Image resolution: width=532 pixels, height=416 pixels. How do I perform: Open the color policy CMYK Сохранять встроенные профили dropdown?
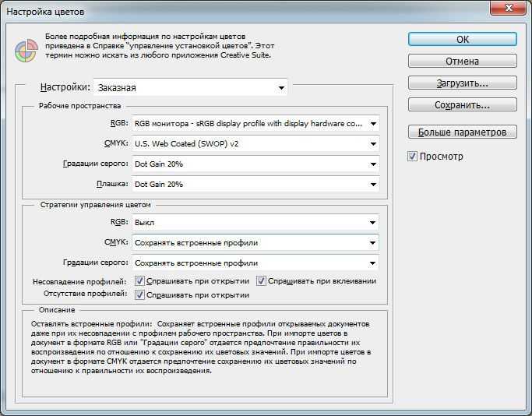(x=255, y=242)
